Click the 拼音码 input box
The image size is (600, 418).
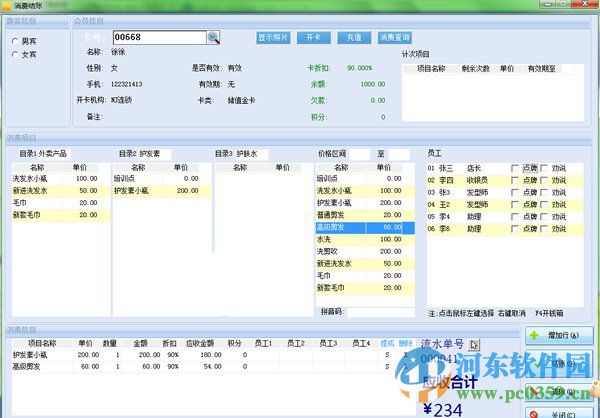pos(381,312)
